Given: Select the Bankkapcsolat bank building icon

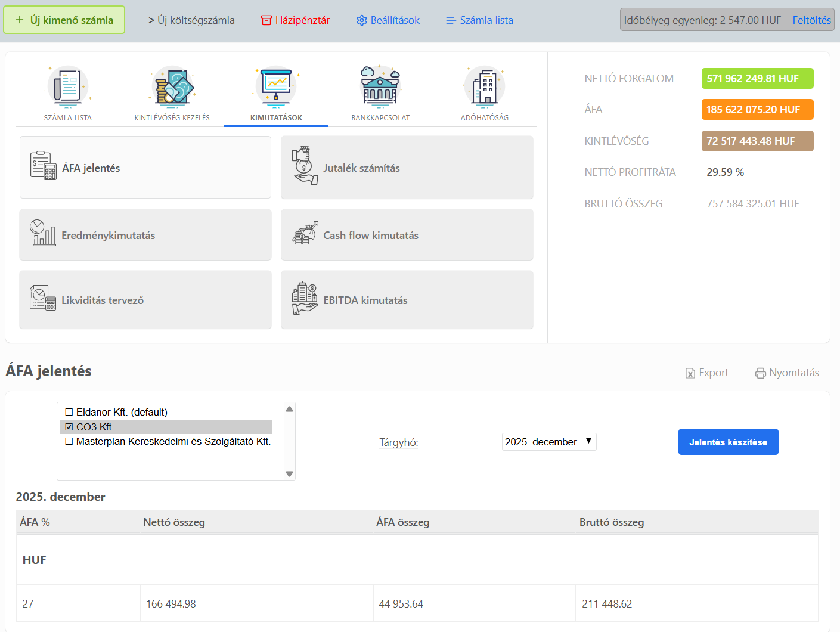Looking at the screenshot, I should coord(380,86).
